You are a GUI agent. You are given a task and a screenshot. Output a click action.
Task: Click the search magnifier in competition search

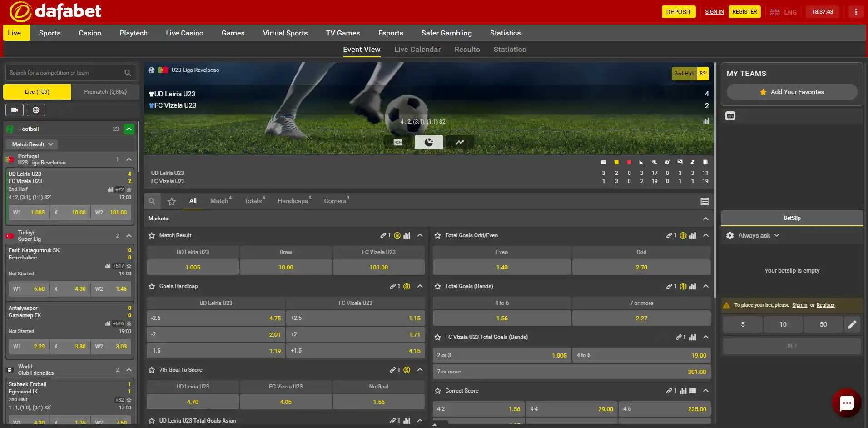[x=128, y=73]
